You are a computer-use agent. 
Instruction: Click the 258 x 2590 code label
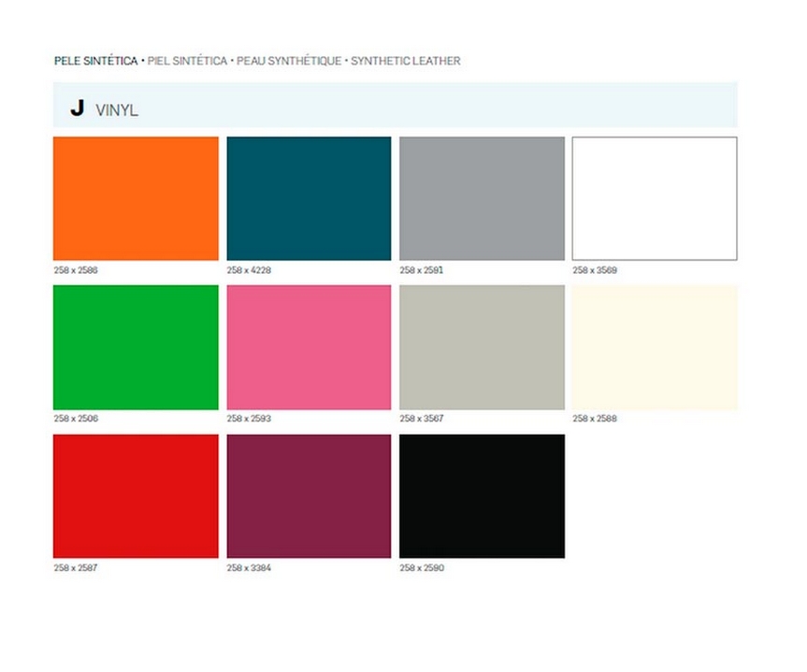pos(422,567)
